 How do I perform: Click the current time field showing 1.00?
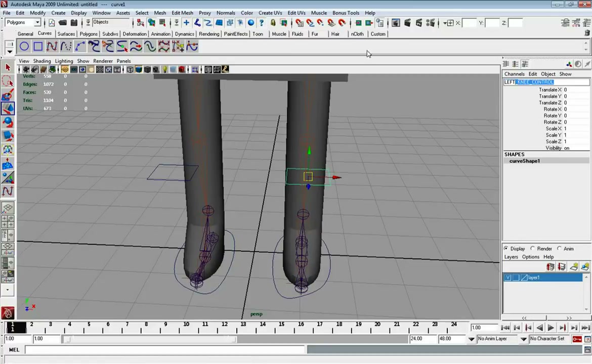pyautogui.click(x=484, y=328)
